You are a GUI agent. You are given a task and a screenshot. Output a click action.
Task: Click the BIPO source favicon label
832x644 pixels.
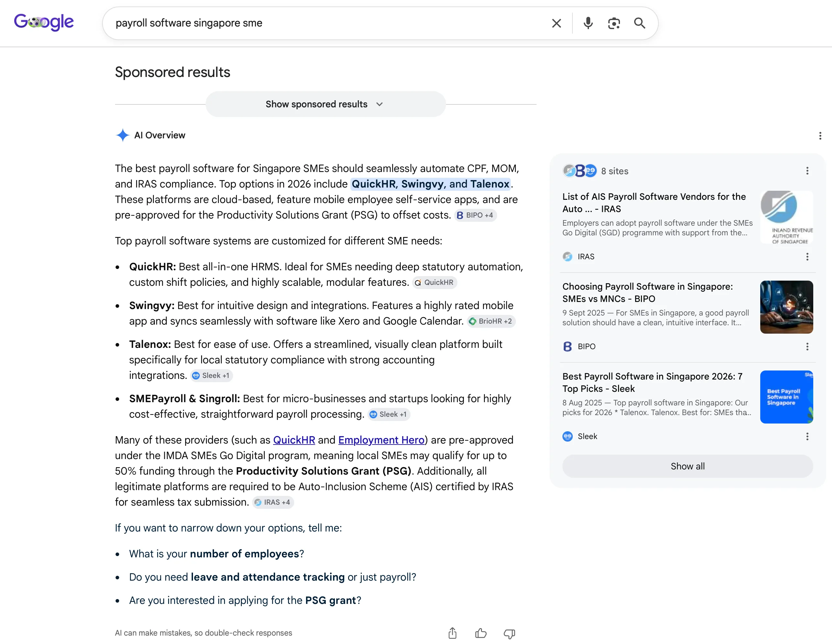[579, 346]
